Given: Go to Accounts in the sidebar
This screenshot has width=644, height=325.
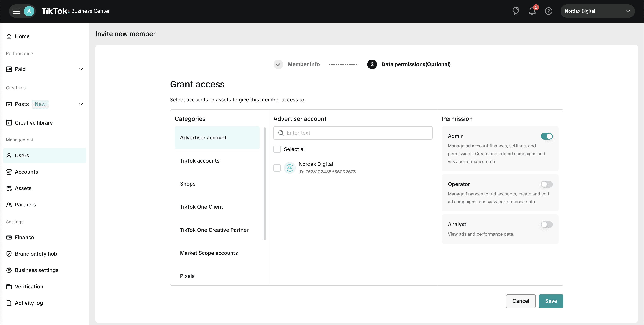Looking at the screenshot, I should point(26,172).
